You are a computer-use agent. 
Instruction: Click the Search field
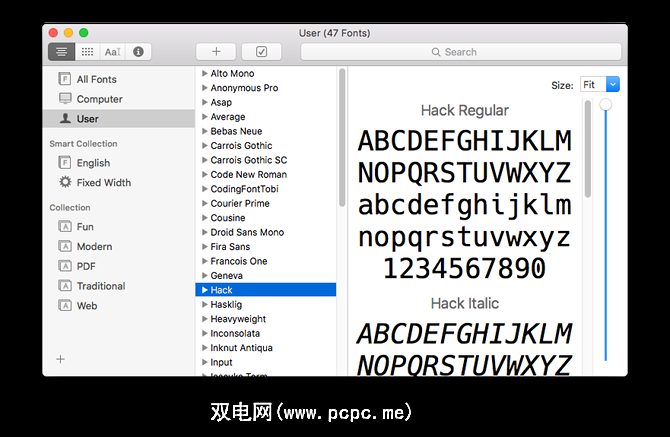pos(461,52)
